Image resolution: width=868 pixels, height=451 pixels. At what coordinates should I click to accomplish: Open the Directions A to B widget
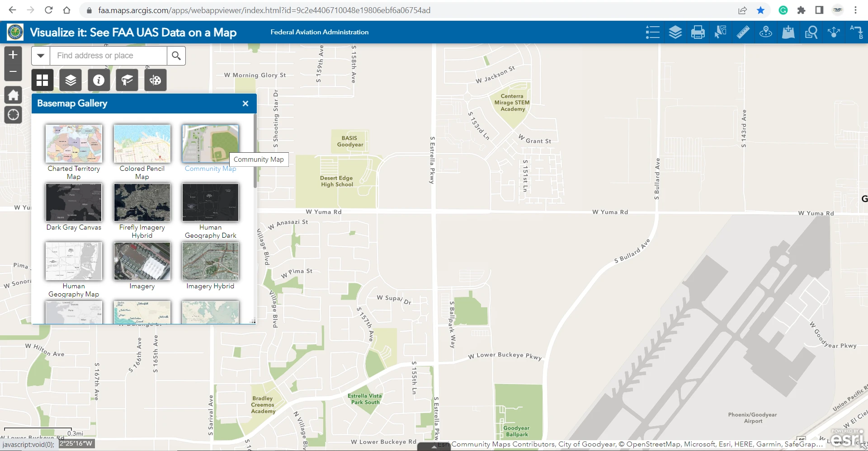click(856, 32)
